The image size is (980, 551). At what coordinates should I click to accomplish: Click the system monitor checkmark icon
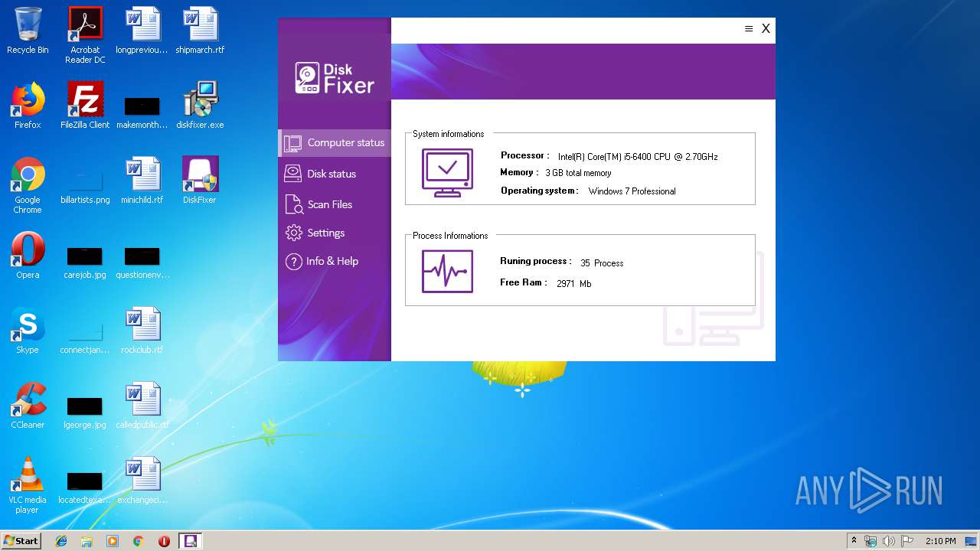coord(447,172)
